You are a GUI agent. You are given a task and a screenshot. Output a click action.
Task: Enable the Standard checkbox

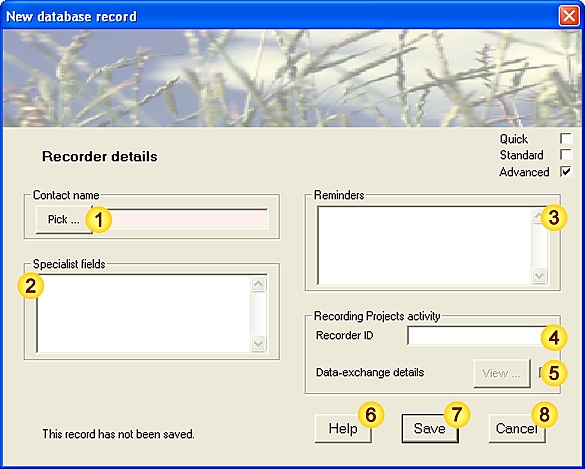tap(566, 154)
